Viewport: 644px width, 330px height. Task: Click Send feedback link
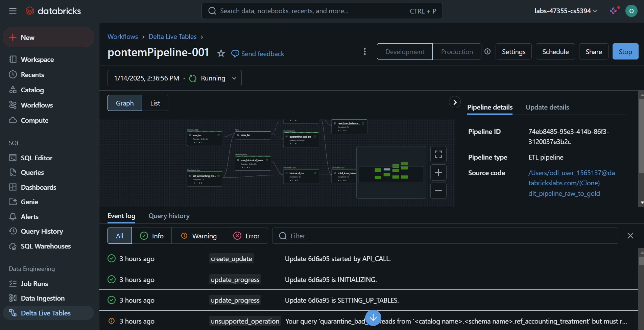[x=258, y=54]
